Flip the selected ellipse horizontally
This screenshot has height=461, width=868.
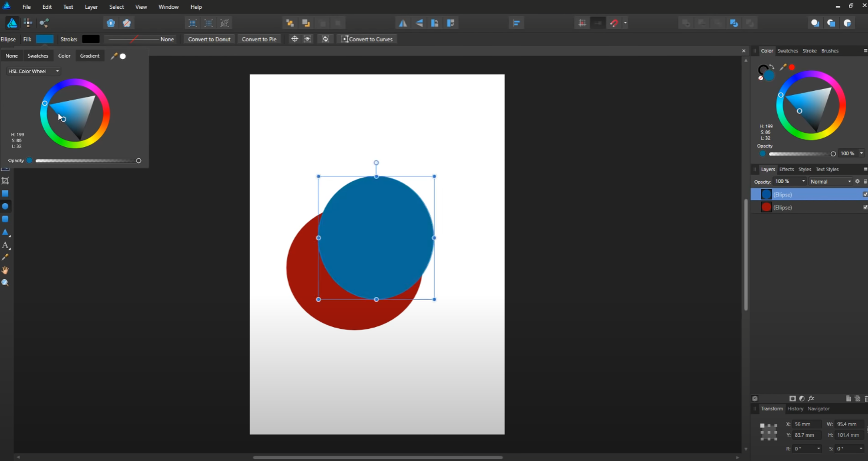pos(402,22)
